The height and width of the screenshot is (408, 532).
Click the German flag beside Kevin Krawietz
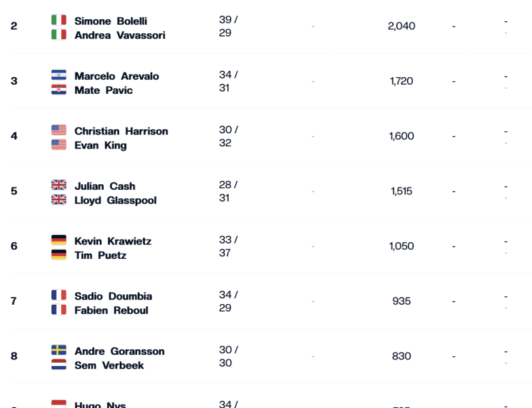point(59,240)
